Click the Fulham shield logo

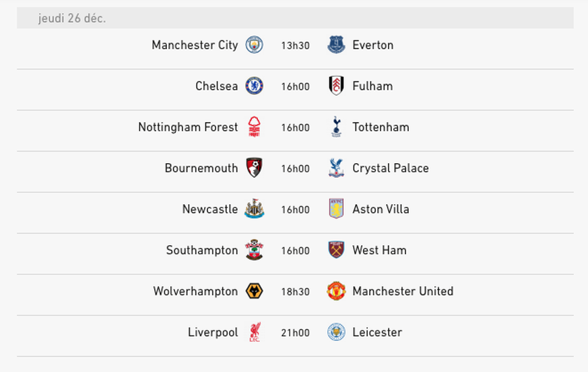(x=336, y=86)
